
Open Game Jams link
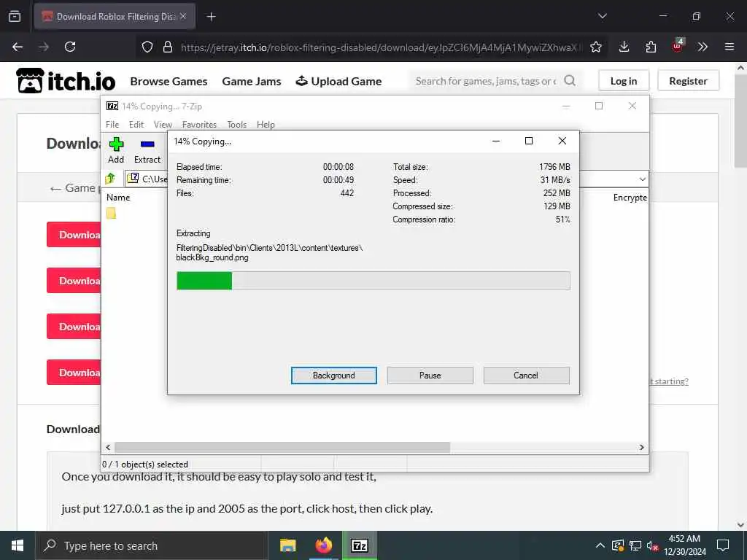tap(252, 82)
